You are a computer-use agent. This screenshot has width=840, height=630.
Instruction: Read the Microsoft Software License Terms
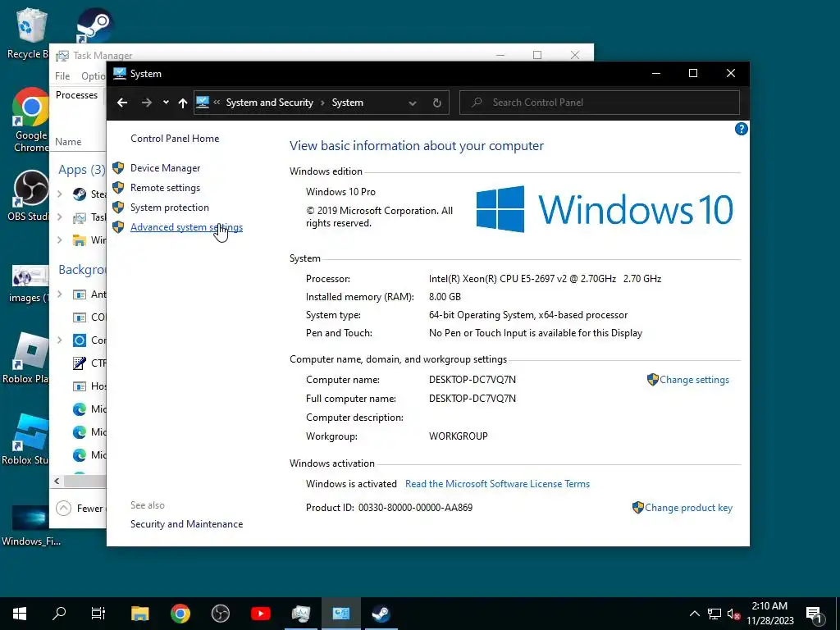point(497,484)
